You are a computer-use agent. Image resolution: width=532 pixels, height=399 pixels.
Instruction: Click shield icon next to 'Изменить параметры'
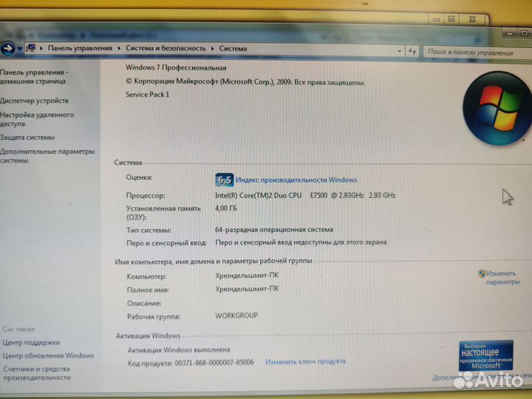click(482, 273)
